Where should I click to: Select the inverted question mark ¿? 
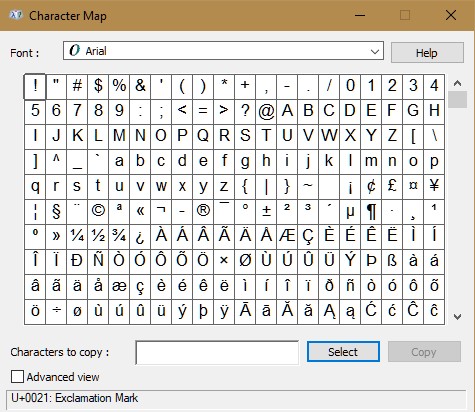[140, 237]
